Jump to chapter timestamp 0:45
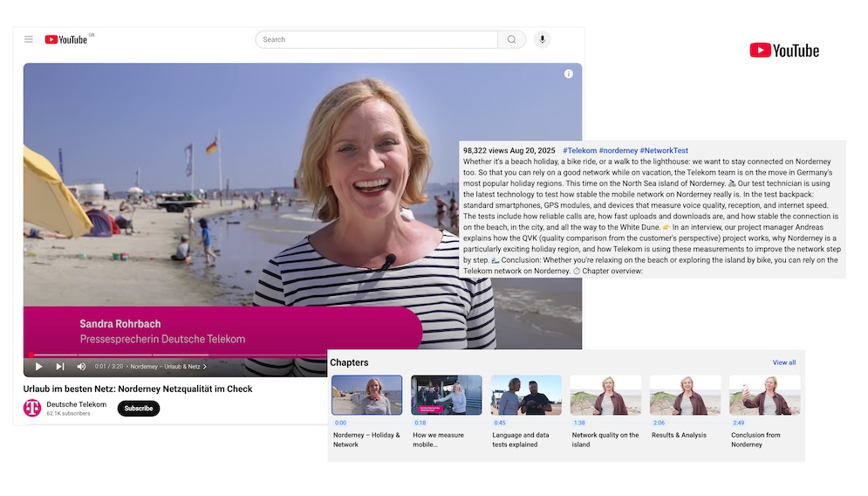This screenshot has height=496, width=868. click(500, 423)
